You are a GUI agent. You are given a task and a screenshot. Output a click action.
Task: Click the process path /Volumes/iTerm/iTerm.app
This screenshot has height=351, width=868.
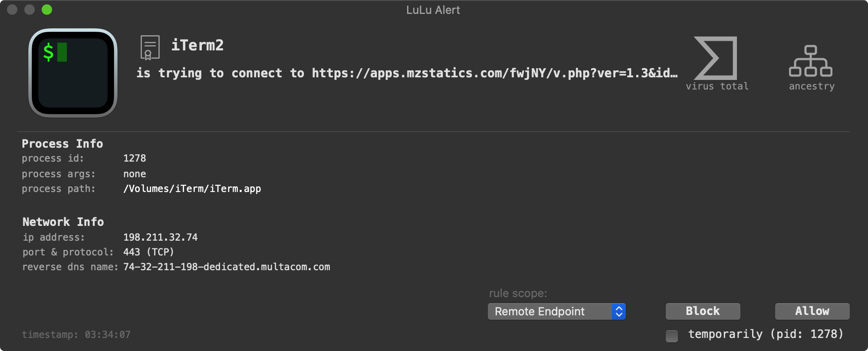[x=192, y=189]
